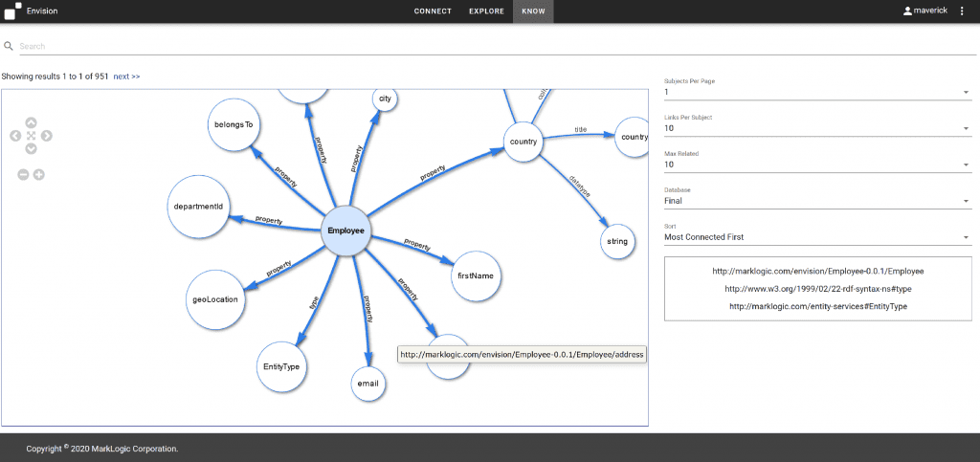Switch to the EXPLORE tab
This screenshot has height=462, width=980.
[486, 11]
